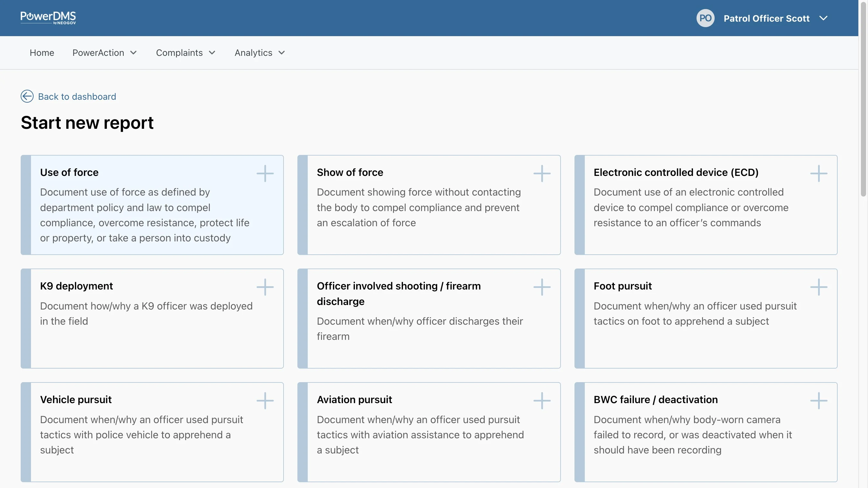Click the plus icon on Show of force
Screen dimensions: 868x488
tap(542, 173)
